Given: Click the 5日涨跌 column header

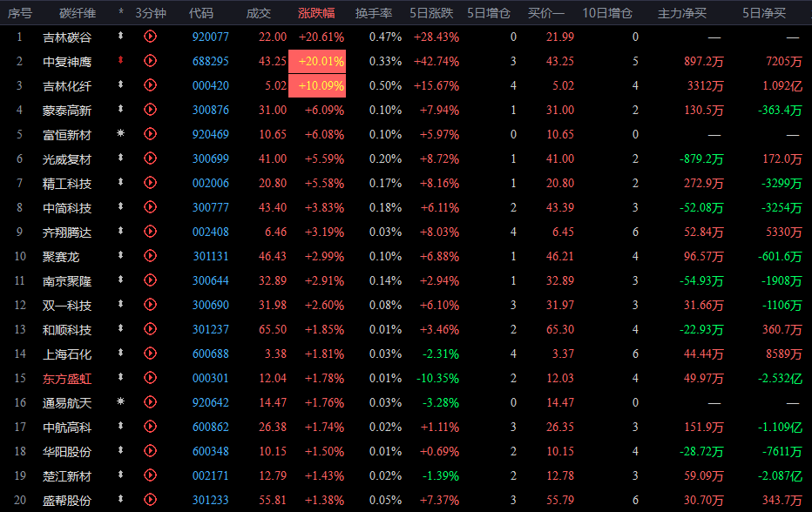Looking at the screenshot, I should click(435, 13).
